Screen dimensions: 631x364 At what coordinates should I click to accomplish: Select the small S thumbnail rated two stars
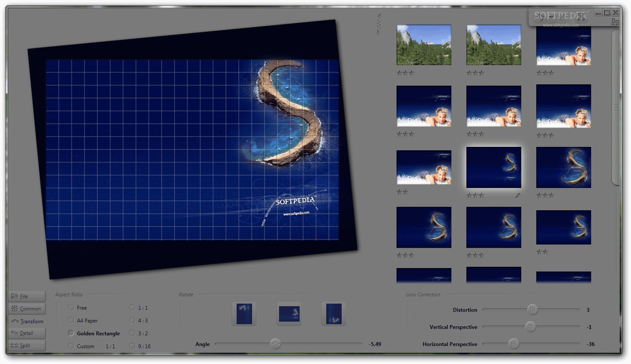coord(564,227)
